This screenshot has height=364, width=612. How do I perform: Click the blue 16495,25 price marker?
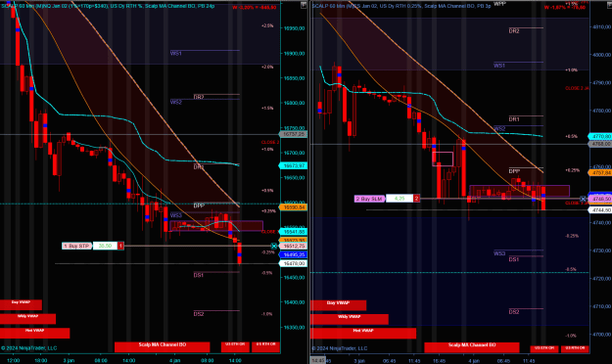294,254
